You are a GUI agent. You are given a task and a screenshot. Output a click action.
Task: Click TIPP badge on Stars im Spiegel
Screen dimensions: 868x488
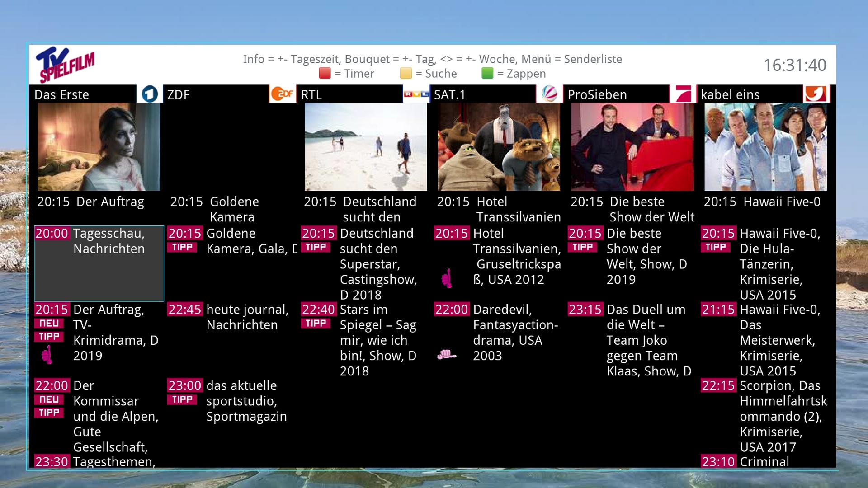[x=316, y=324]
